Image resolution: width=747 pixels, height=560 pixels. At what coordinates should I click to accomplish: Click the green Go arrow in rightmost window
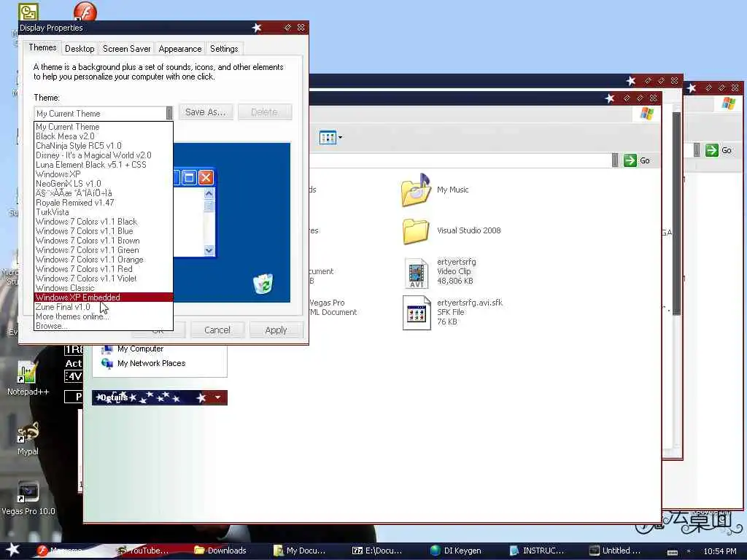[x=712, y=150]
